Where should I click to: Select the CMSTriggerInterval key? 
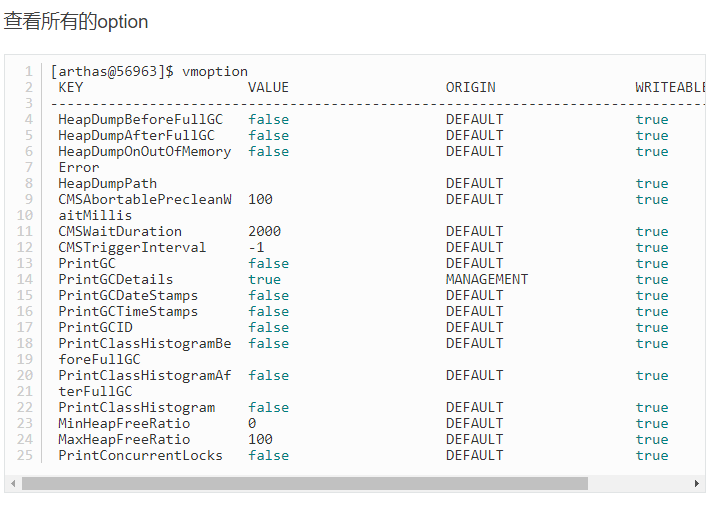coord(132,247)
